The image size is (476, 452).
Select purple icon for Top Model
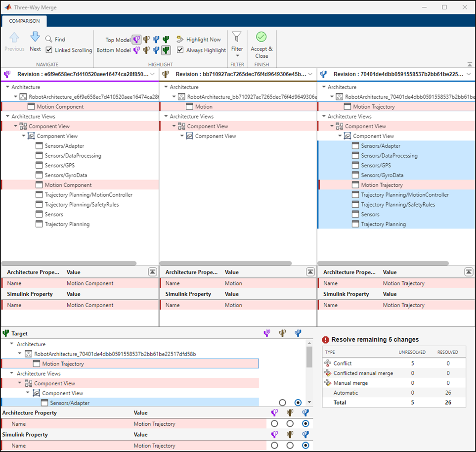(x=137, y=40)
